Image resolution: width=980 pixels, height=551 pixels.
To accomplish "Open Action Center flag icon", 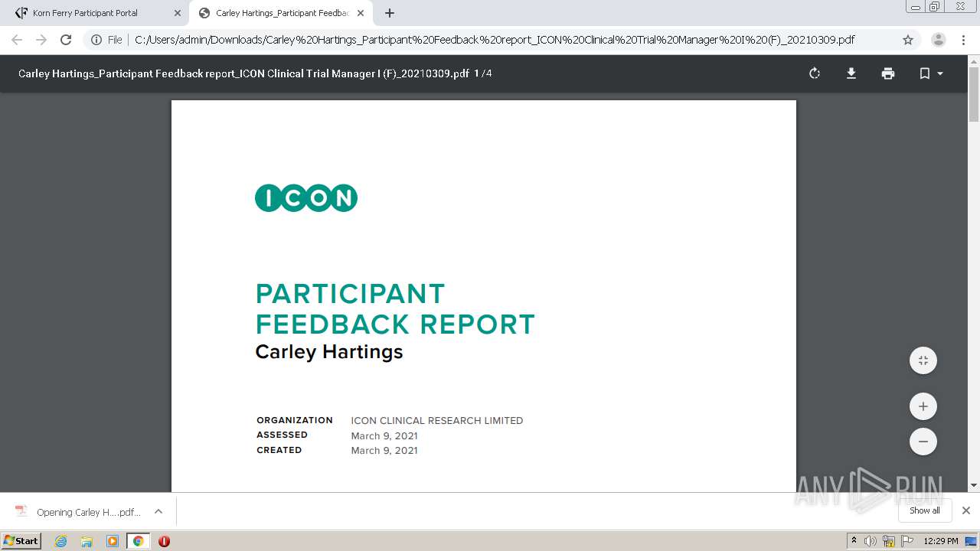I will point(906,541).
